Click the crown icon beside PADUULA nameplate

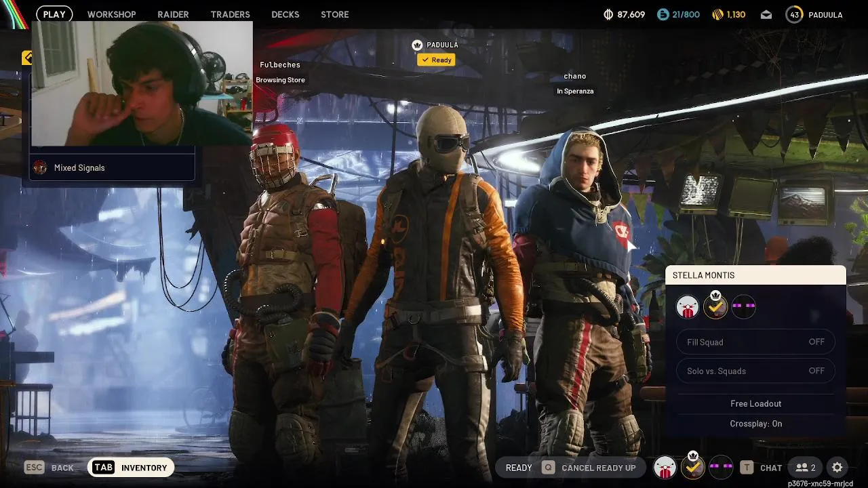coord(417,45)
